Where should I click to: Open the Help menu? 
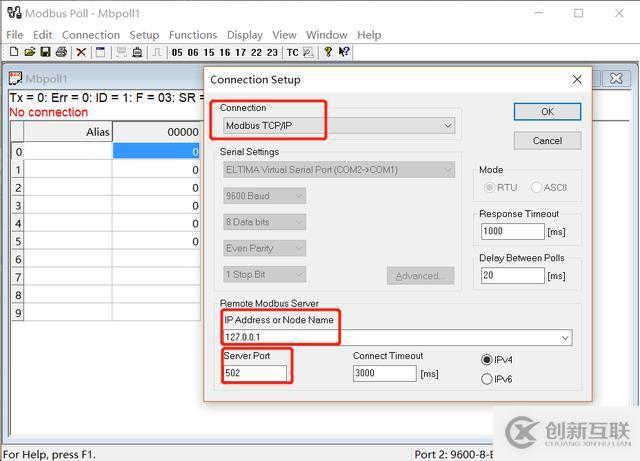(x=369, y=35)
